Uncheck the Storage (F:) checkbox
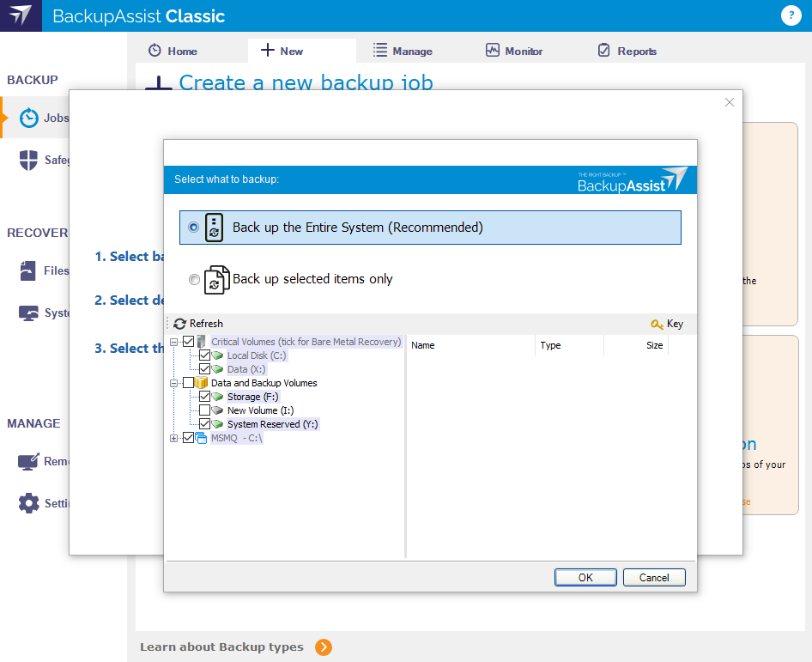The height and width of the screenshot is (662, 812). [x=204, y=397]
